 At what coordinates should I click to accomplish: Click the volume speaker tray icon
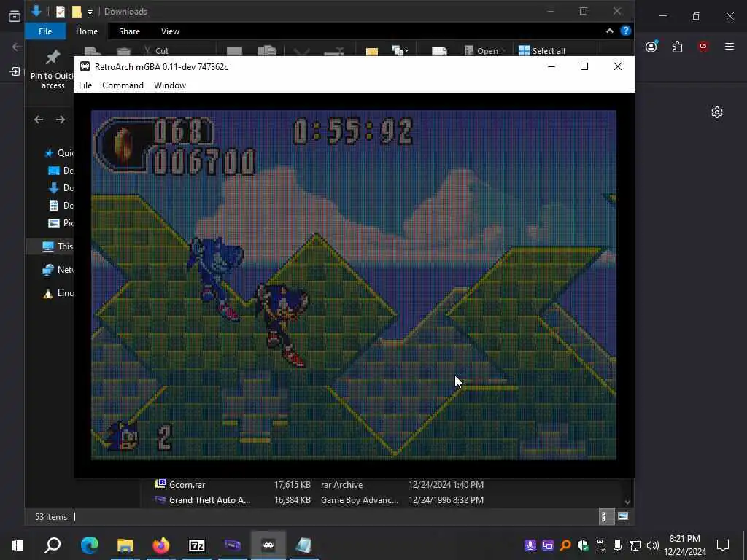(x=653, y=545)
